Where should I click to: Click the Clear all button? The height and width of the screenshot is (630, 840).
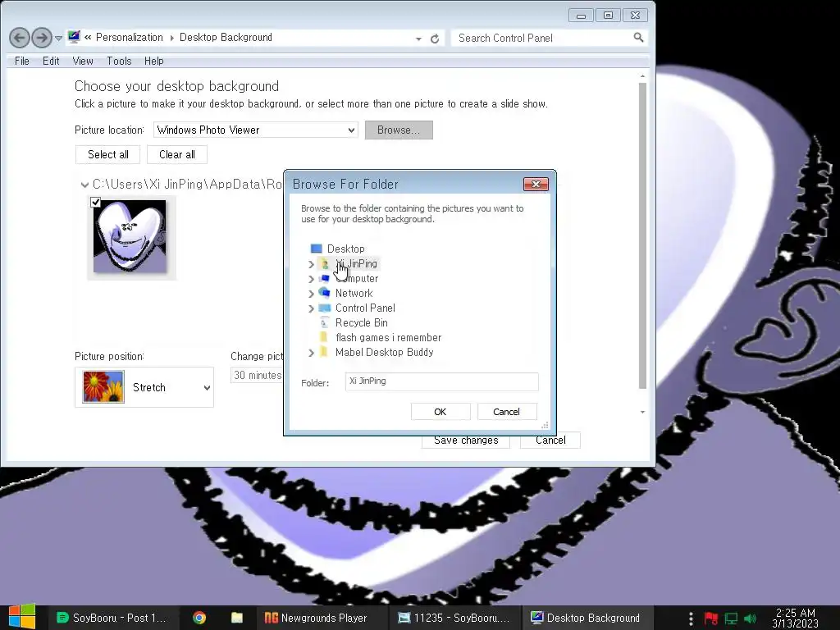[177, 155]
